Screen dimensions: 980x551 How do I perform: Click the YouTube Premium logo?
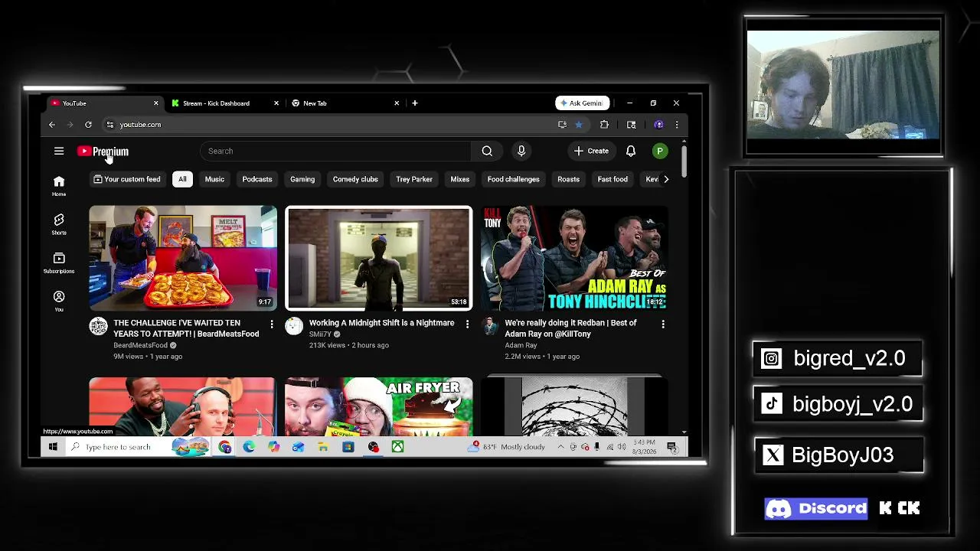103,152
